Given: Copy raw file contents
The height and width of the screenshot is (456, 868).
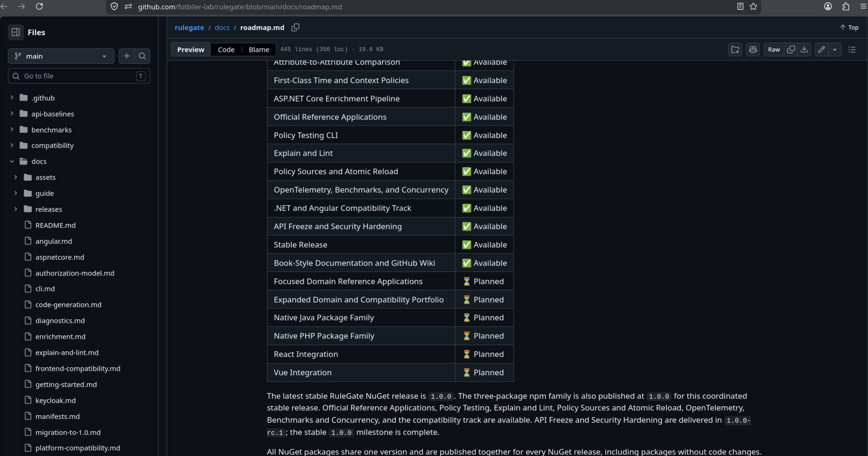Looking at the screenshot, I should pos(791,49).
